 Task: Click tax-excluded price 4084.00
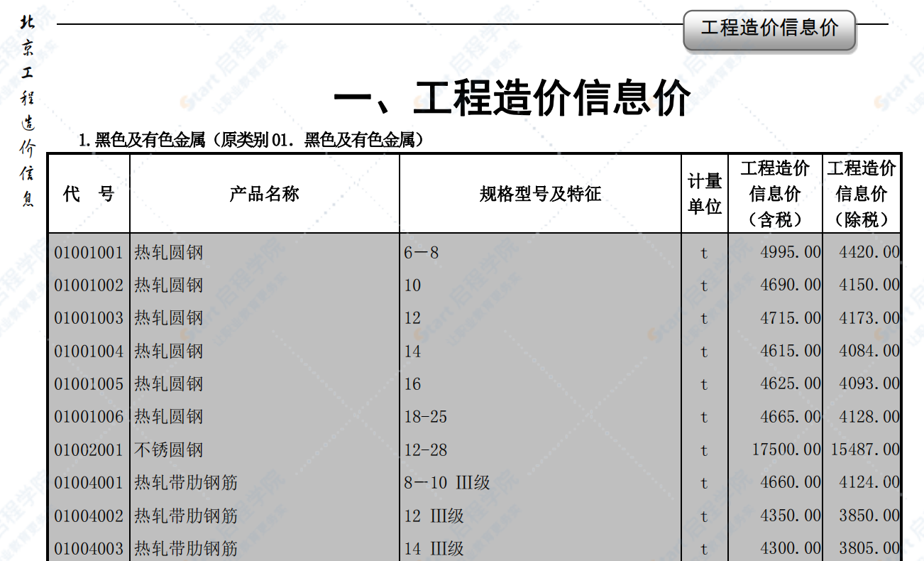point(869,351)
